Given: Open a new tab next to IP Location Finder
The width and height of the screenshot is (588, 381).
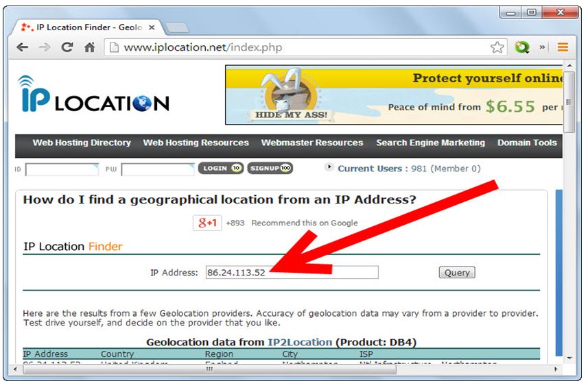Looking at the screenshot, I should point(177,27).
